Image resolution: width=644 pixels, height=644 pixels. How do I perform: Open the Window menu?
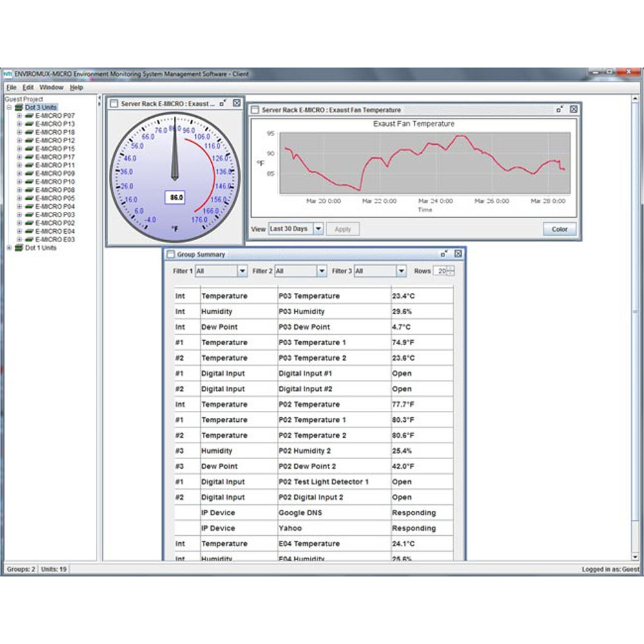(52, 88)
